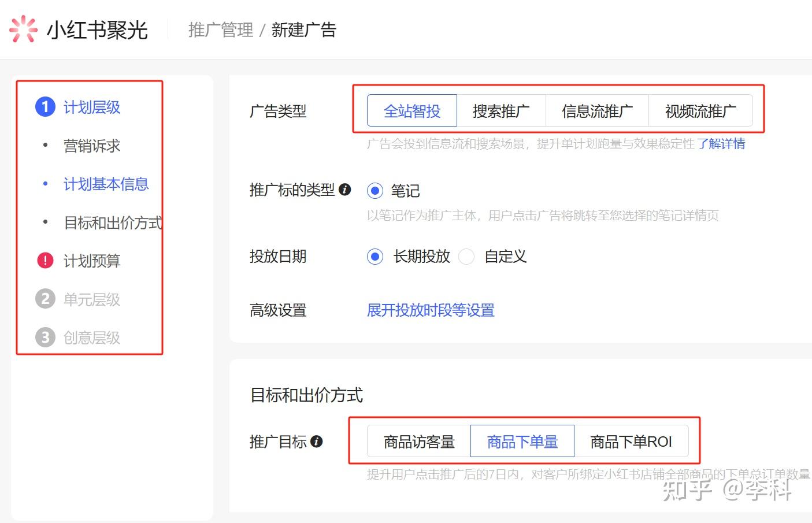The height and width of the screenshot is (523, 812).
Task: Click the 广告类型 field label
Action: click(278, 111)
